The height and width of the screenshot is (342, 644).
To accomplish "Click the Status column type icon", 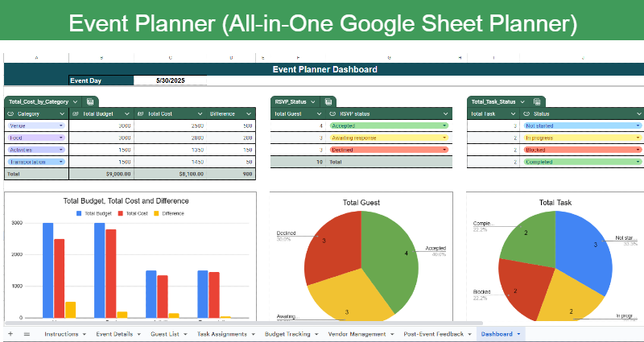I will click(527, 113).
